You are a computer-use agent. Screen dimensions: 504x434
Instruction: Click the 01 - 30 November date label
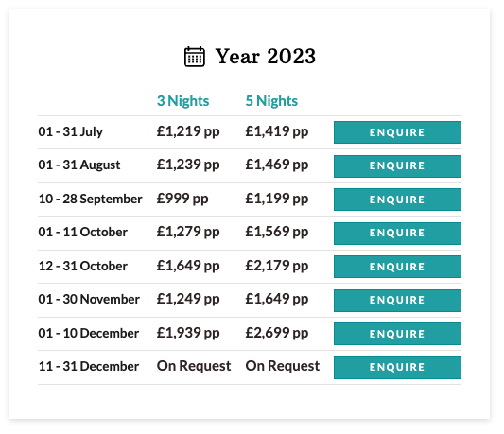click(x=89, y=300)
